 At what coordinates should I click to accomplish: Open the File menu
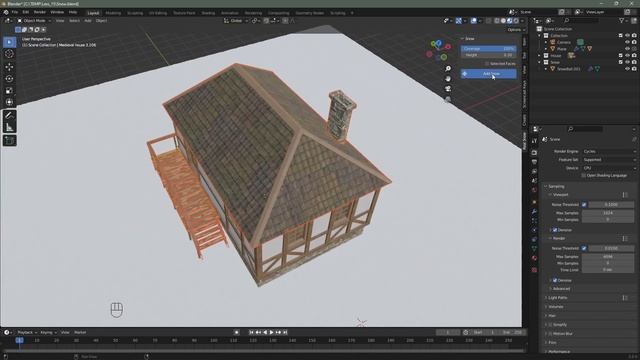15,12
